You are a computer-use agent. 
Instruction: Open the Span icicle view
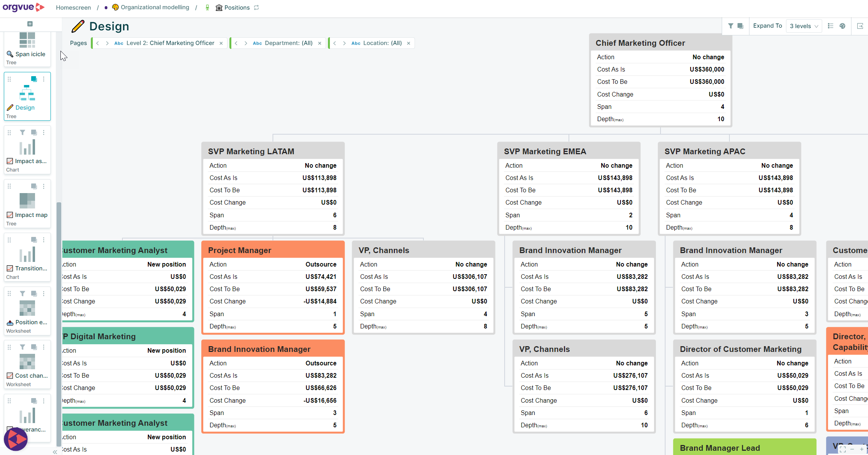click(x=27, y=49)
